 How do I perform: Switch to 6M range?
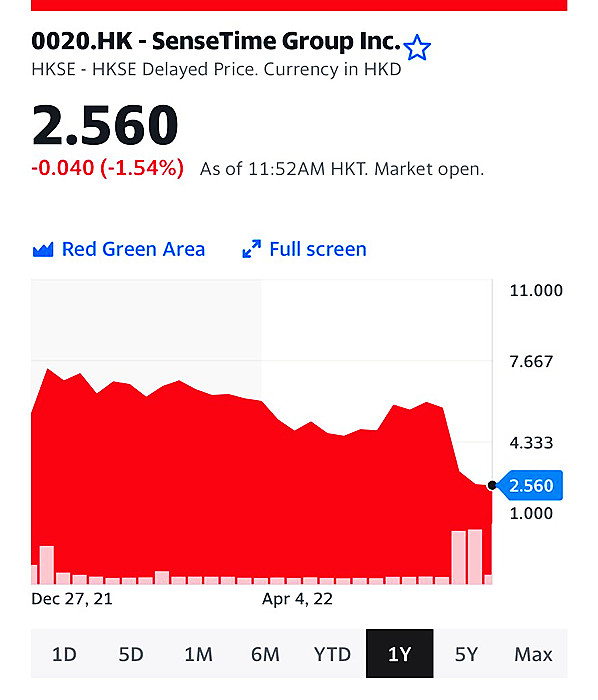coord(266,654)
